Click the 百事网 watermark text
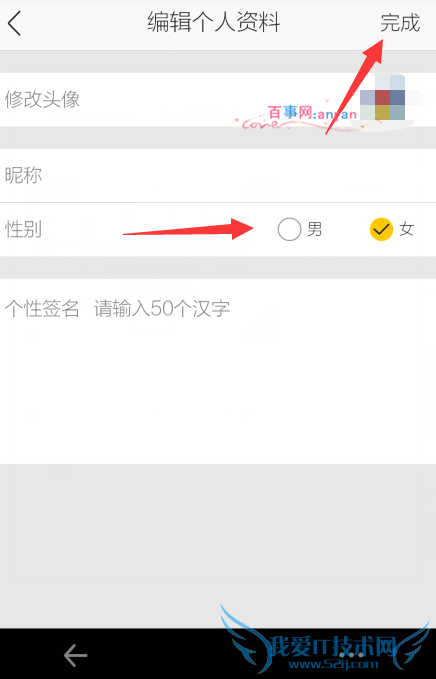 290,113
